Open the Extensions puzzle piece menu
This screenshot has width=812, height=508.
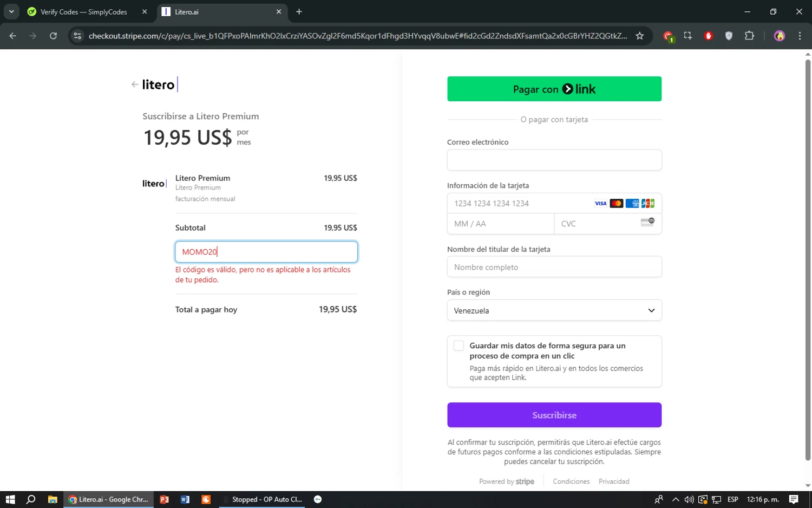pyautogui.click(x=749, y=36)
